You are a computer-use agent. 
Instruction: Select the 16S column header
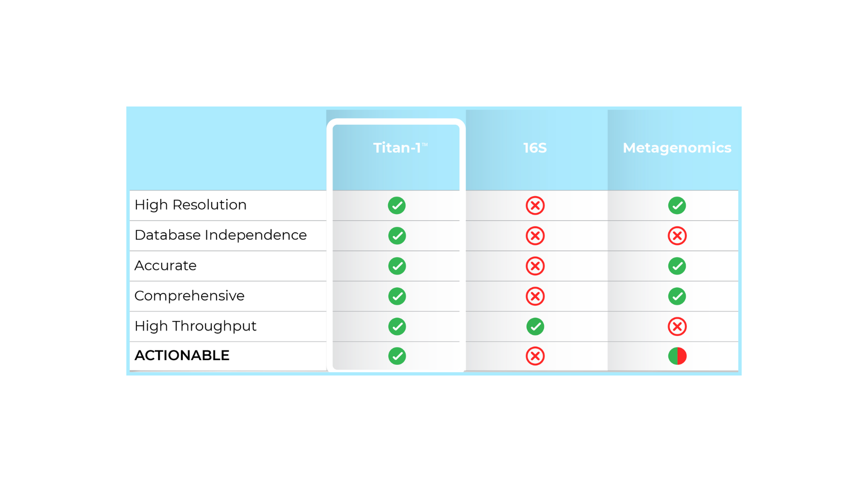tap(535, 147)
